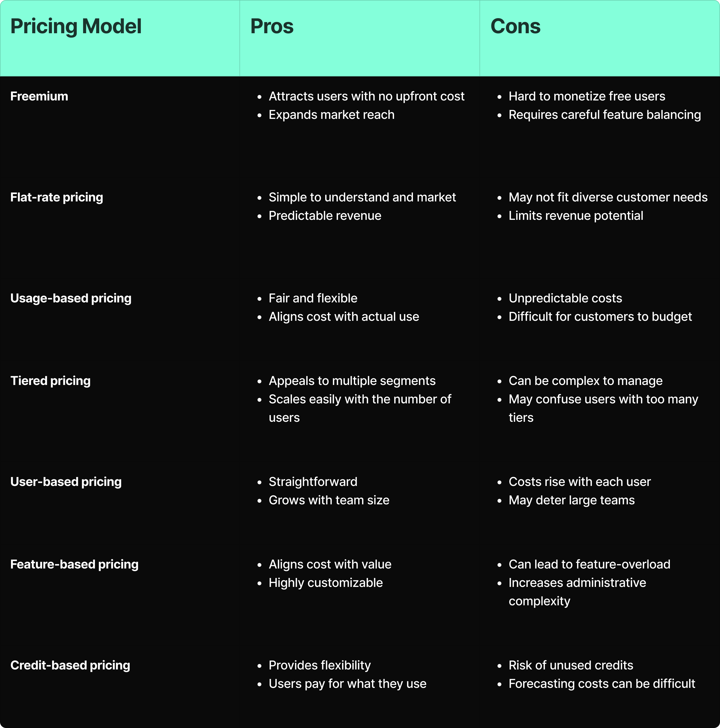
Task: Click "Attracts users with no upfront cost" text
Action: [366, 96]
